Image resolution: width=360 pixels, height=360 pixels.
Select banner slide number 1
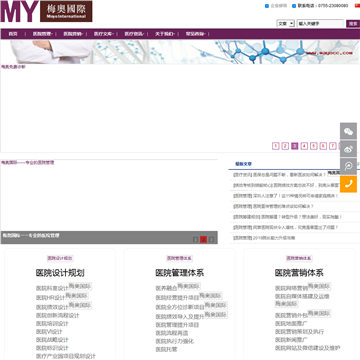(x=276, y=146)
